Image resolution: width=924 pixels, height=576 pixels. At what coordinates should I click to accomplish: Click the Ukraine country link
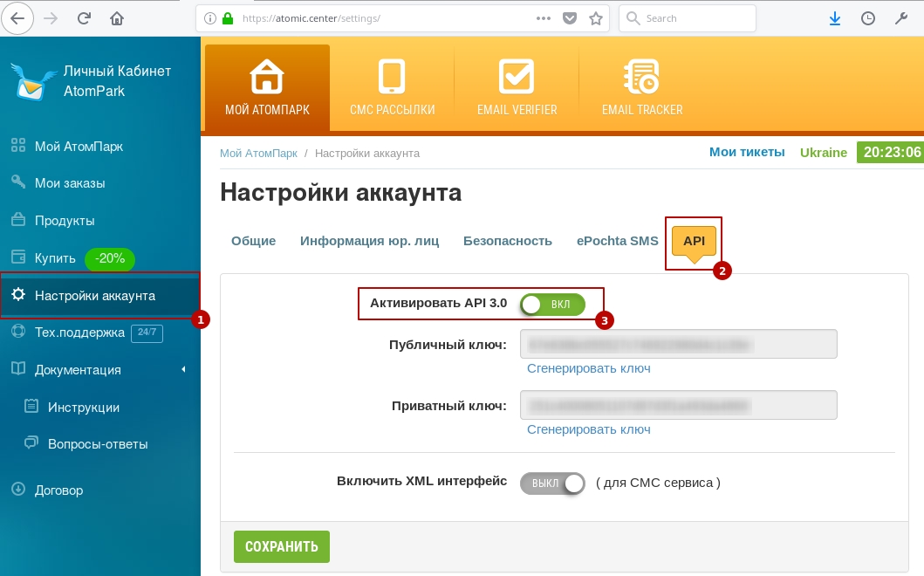[824, 153]
